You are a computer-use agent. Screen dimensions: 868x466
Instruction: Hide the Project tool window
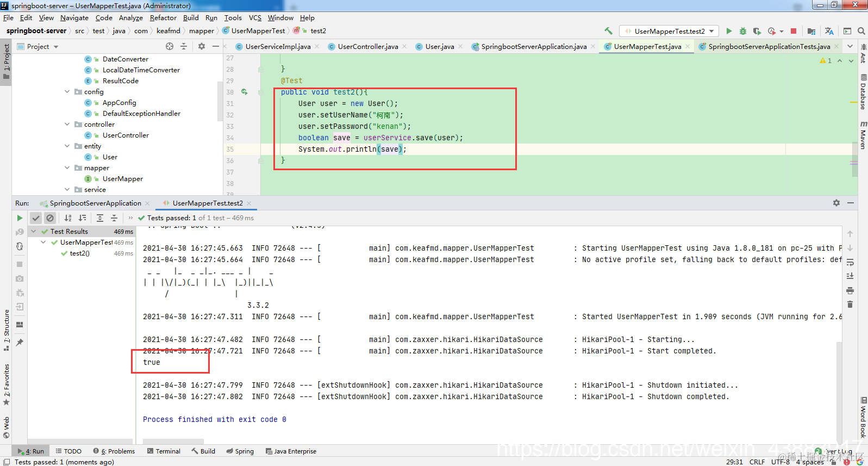click(x=216, y=46)
